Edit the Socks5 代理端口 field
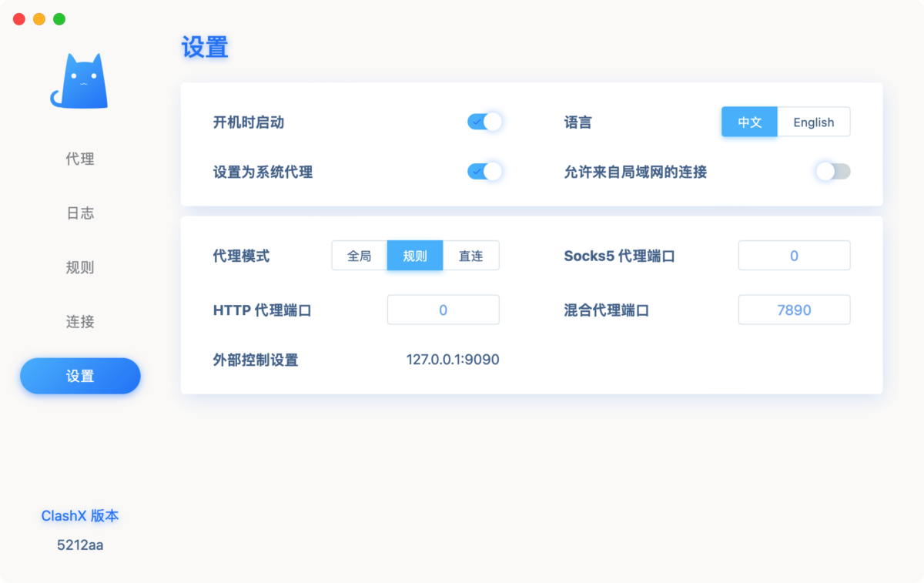Viewport: 924px width, 583px height. (795, 256)
